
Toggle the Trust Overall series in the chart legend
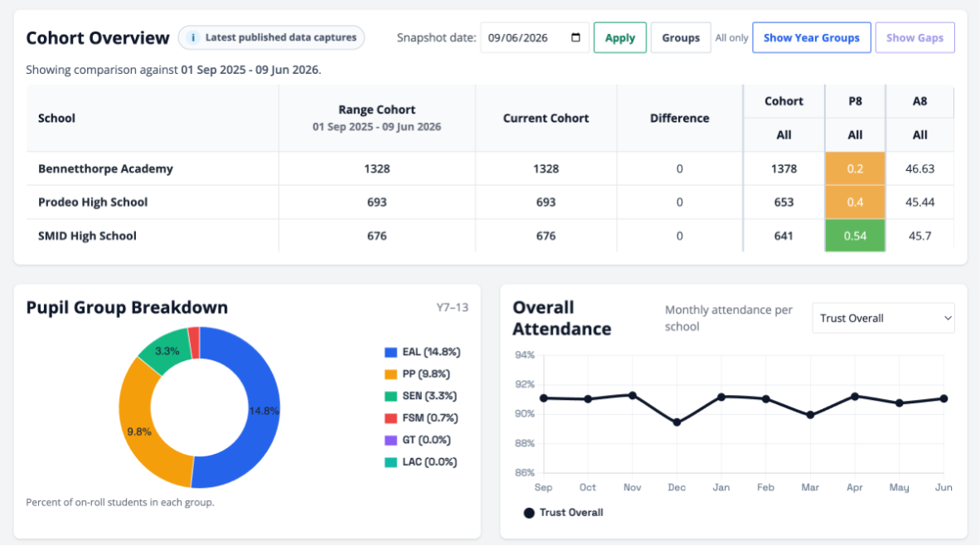pyautogui.click(x=563, y=512)
